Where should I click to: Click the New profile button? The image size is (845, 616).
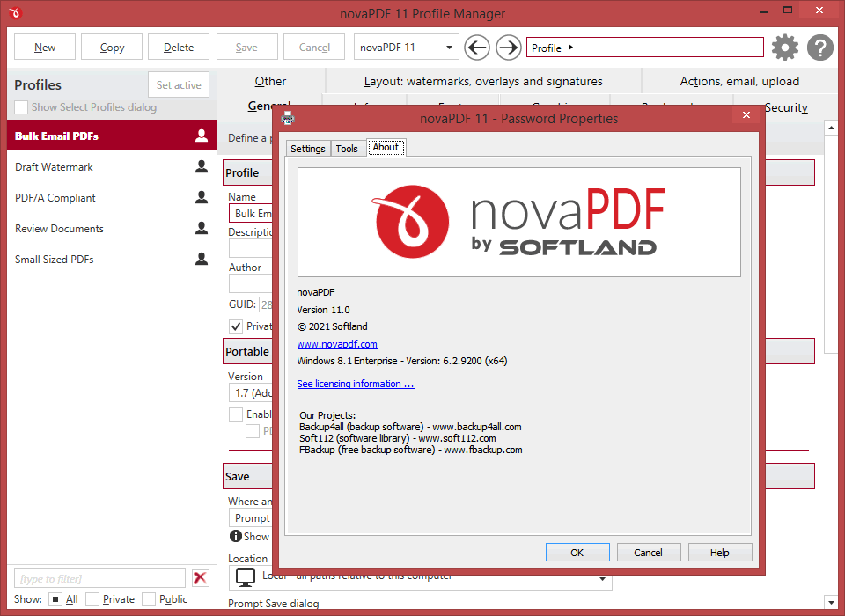click(x=45, y=47)
